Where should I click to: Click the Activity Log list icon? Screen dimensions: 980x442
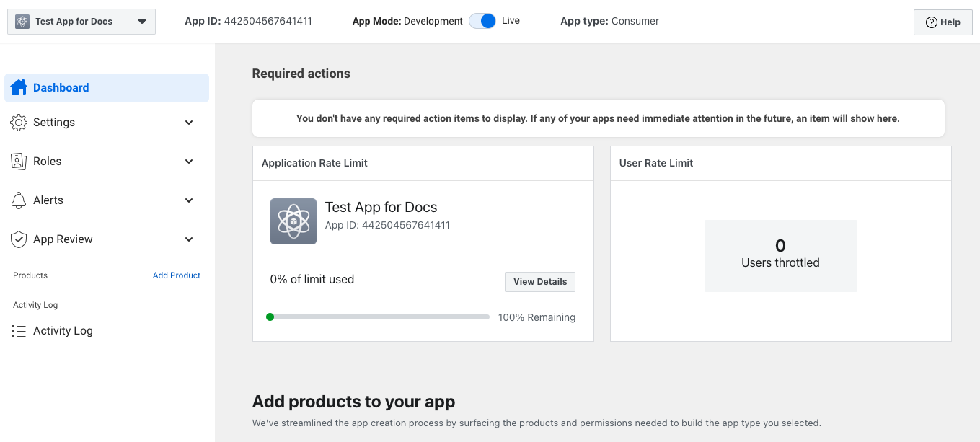(19, 331)
